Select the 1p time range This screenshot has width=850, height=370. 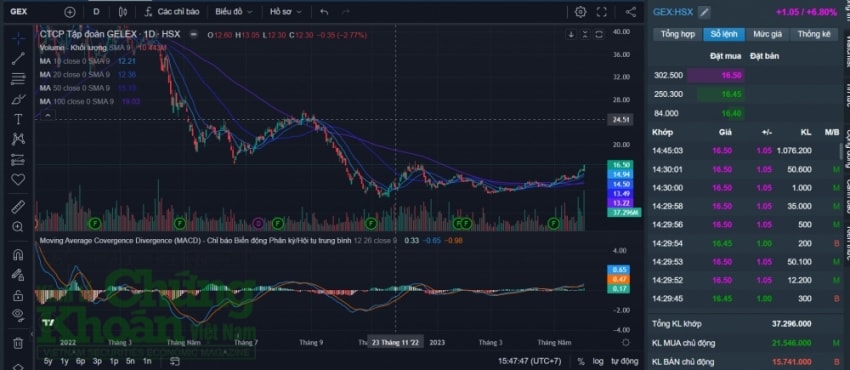click(x=114, y=361)
